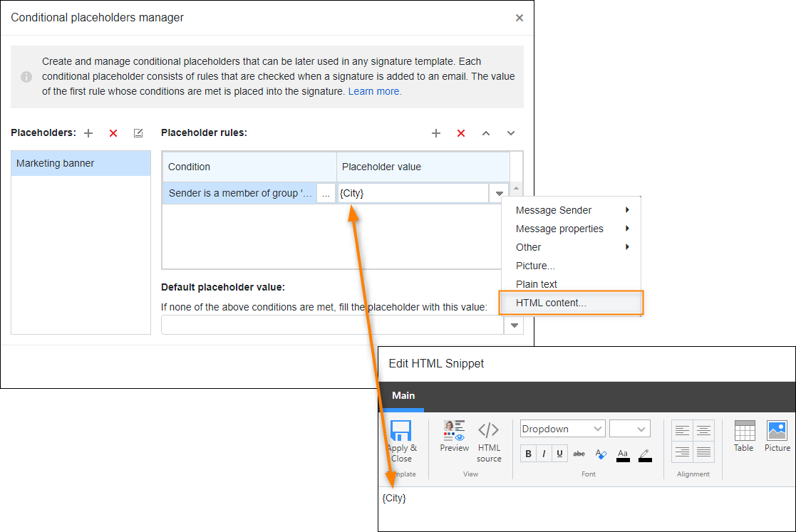Toggle strikethrough formatting
Image resolution: width=796 pixels, height=532 pixels.
tap(579, 454)
